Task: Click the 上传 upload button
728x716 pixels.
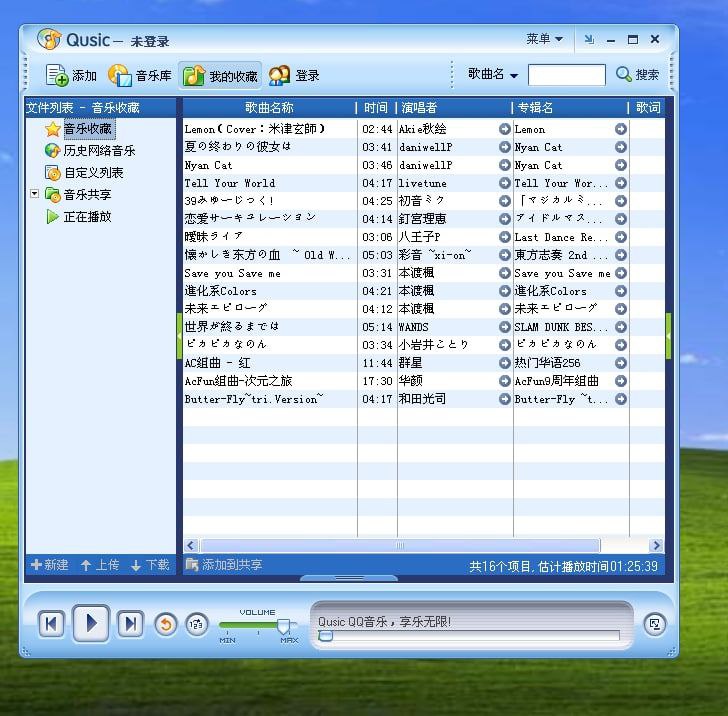Action: [x=100, y=565]
